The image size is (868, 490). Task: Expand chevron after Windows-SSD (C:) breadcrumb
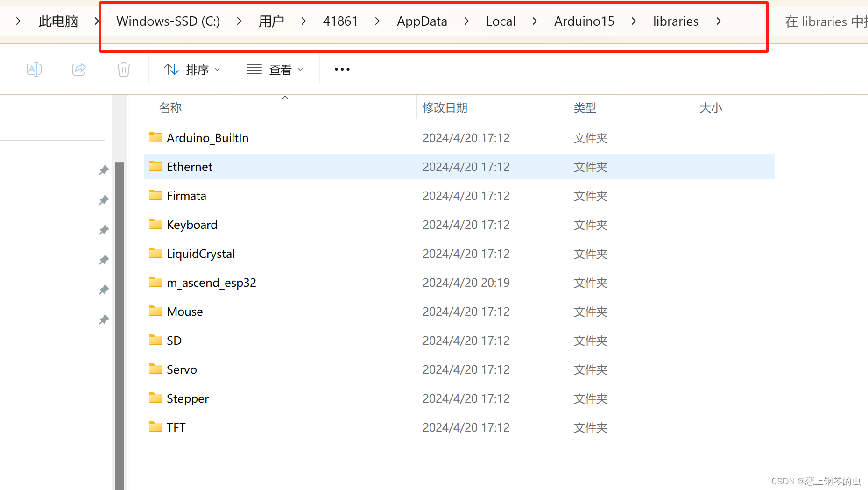(x=239, y=21)
